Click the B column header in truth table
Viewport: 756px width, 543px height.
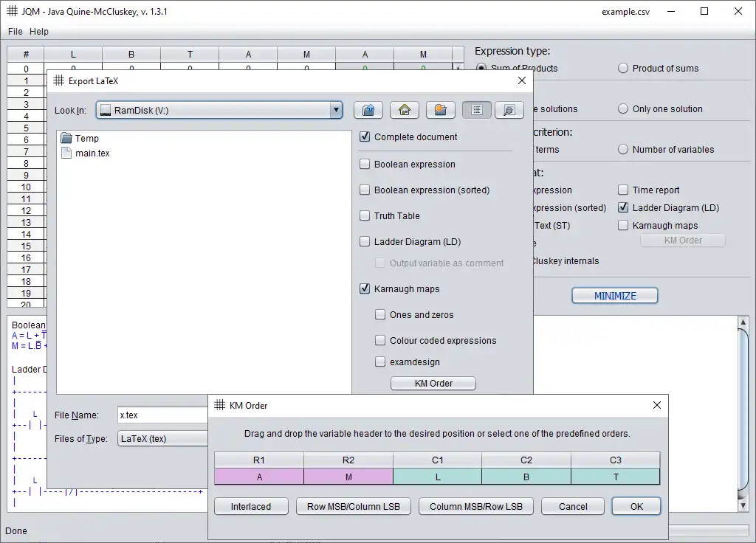[131, 55]
